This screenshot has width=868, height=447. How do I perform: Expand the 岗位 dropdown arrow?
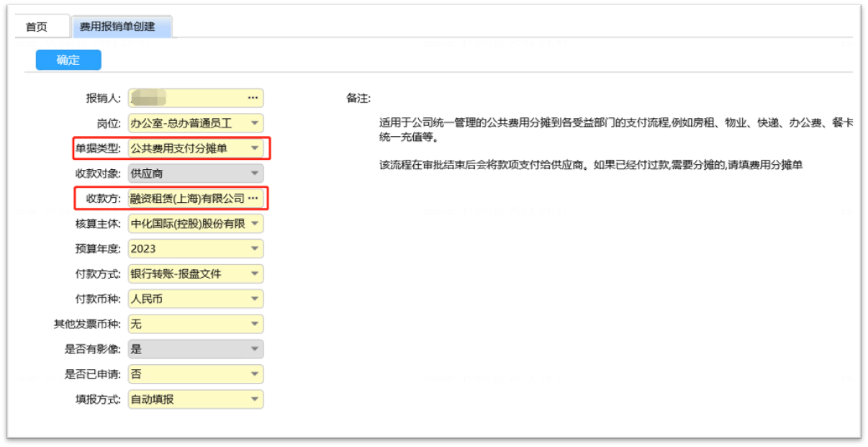coord(254,123)
